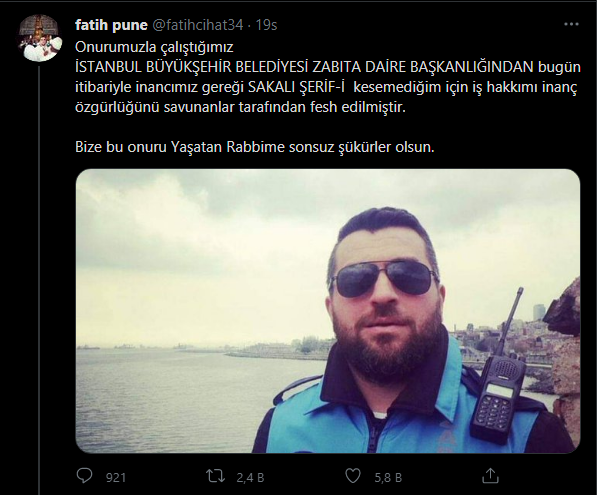Click the line 'Onurumuzla çalıştığımız' in the tweet
This screenshot has width=597, height=495.
[154, 47]
